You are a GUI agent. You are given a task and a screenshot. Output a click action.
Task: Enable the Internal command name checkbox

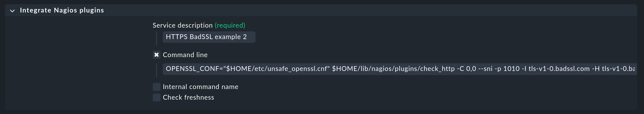click(x=157, y=87)
